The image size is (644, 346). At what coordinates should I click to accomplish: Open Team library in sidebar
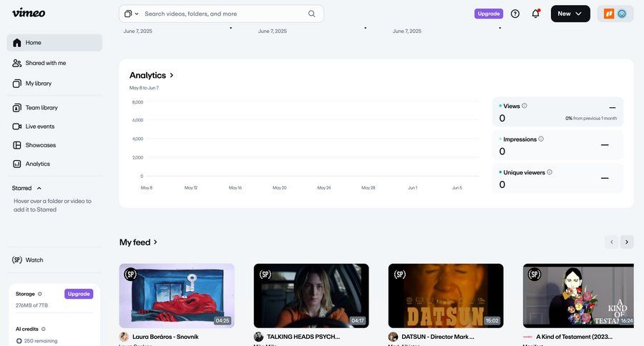42,108
